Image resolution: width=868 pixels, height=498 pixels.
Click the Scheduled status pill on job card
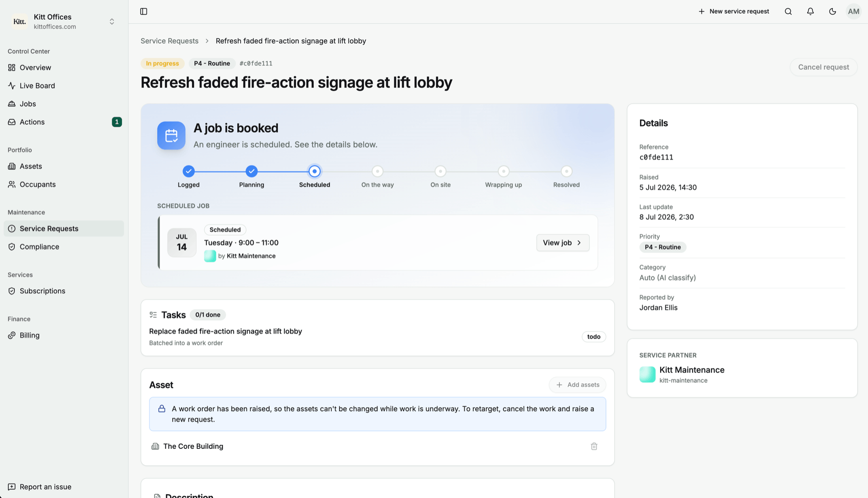click(225, 229)
